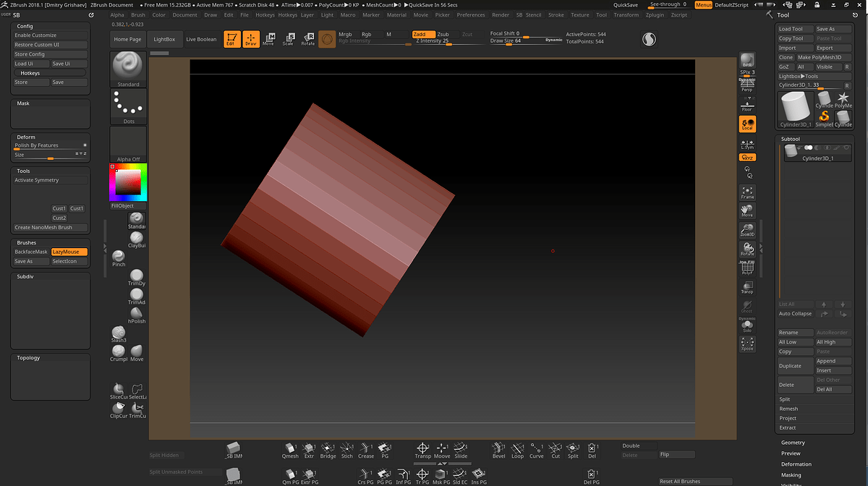Expand the Geometry section

[793, 443]
